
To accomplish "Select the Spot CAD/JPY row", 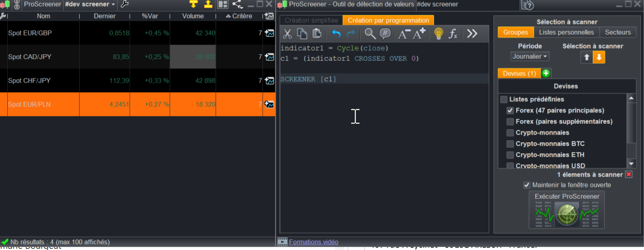I will pos(137,57).
